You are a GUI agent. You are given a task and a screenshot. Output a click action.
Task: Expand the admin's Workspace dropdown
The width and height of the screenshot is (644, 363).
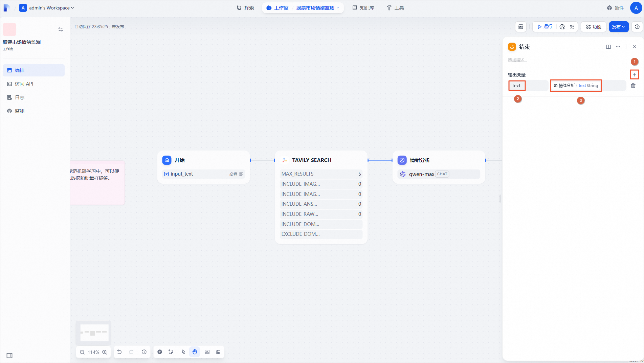[x=47, y=8]
